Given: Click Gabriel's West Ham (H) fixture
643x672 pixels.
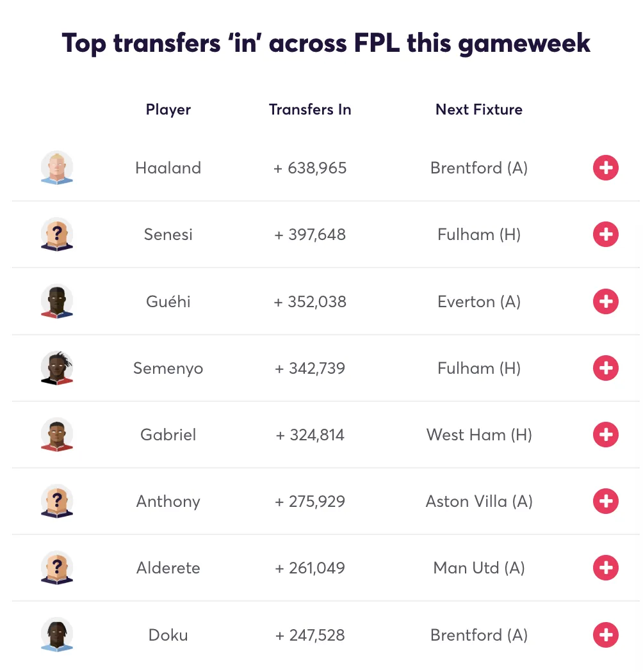Looking at the screenshot, I should [479, 435].
